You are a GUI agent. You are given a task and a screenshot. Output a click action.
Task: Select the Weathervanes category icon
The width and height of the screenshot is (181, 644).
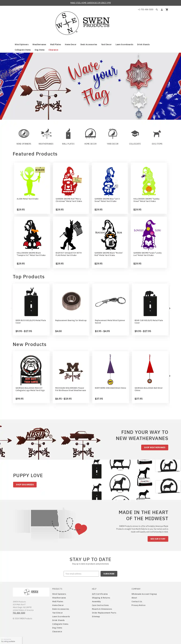[46, 134]
